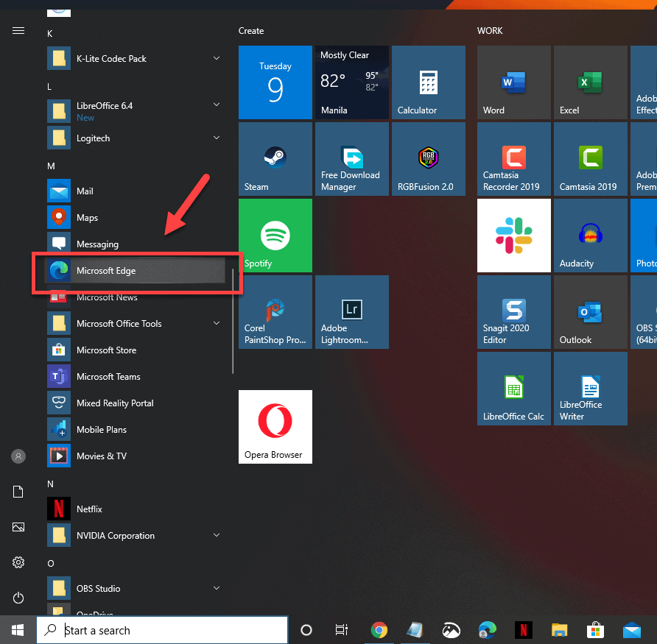The image size is (657, 644).
Task: Open Task View on the taskbar
Action: (x=342, y=630)
